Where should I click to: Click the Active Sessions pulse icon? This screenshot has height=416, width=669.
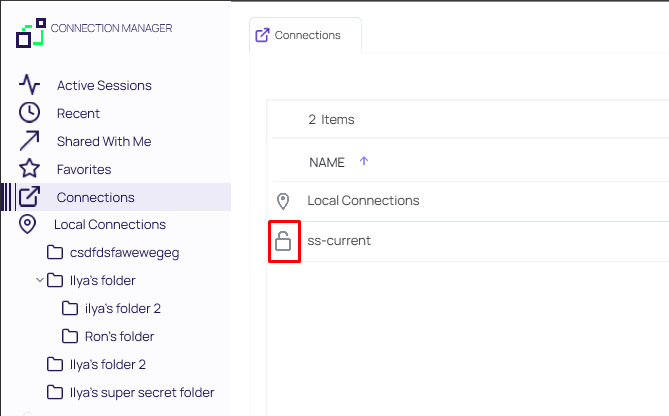29,85
